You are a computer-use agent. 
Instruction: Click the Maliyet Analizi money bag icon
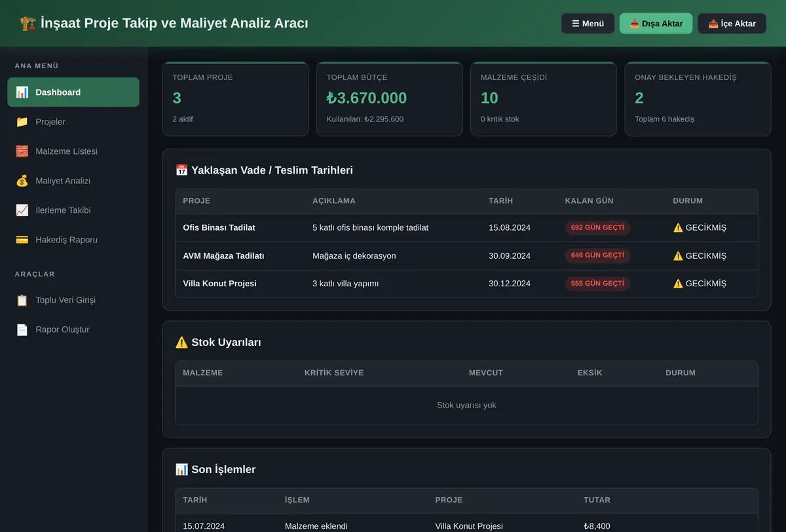[x=22, y=181]
